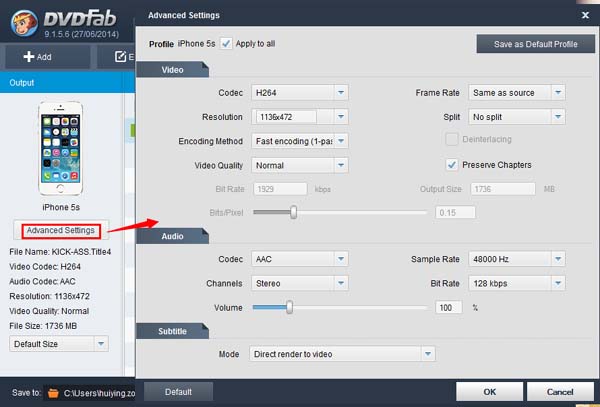
Task: Click the Volume 100 percent field
Action: pyautogui.click(x=448, y=308)
